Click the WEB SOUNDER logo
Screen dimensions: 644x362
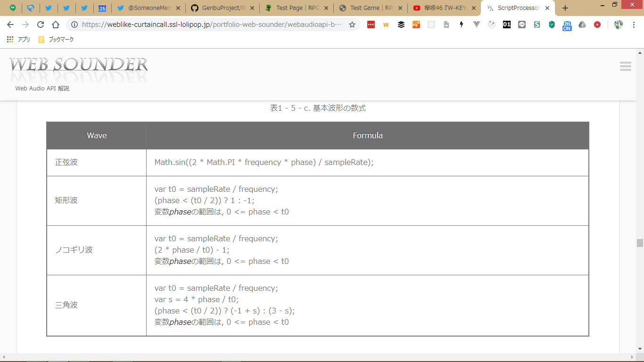click(78, 69)
